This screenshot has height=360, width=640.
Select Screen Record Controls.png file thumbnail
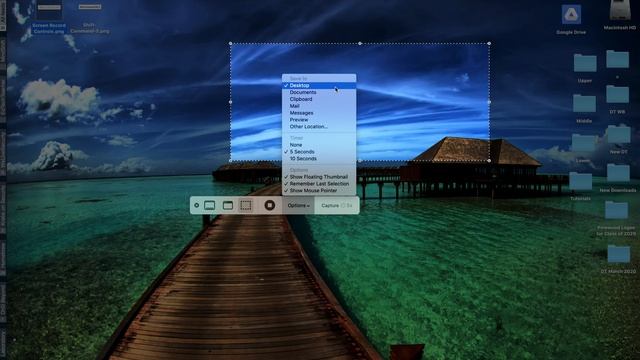[49, 10]
